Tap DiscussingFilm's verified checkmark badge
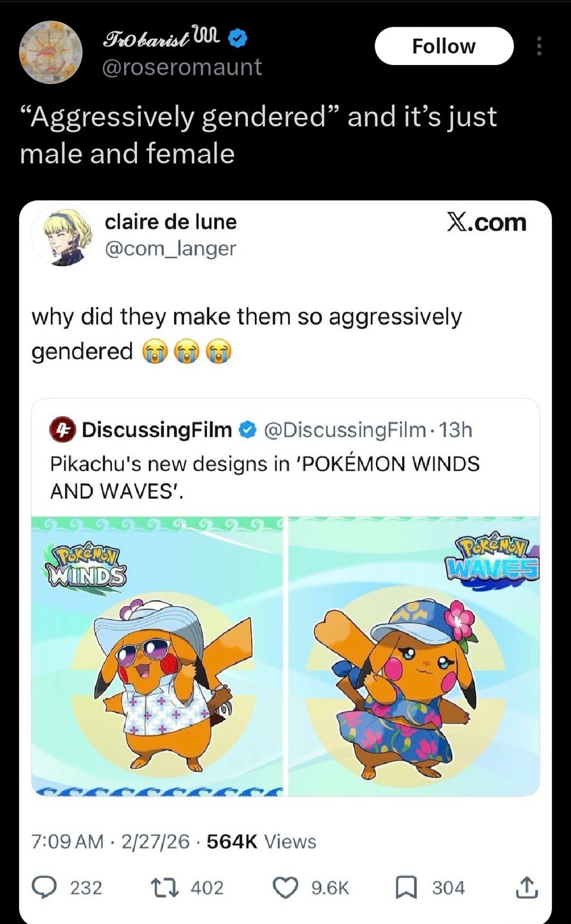This screenshot has height=924, width=571. (x=246, y=431)
